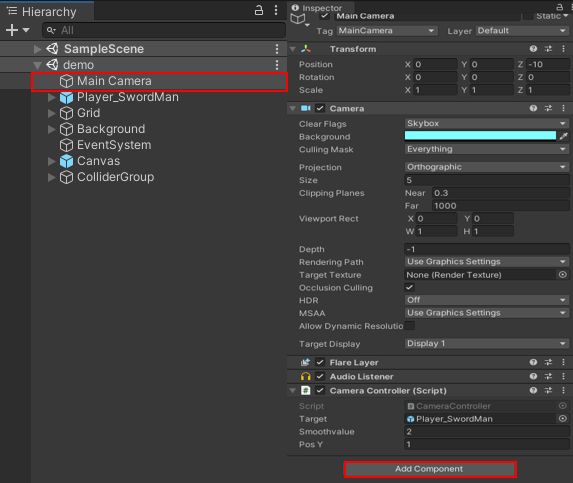This screenshot has height=483, width=573.
Task: Collapse the demo scene row
Action: [x=37, y=65]
